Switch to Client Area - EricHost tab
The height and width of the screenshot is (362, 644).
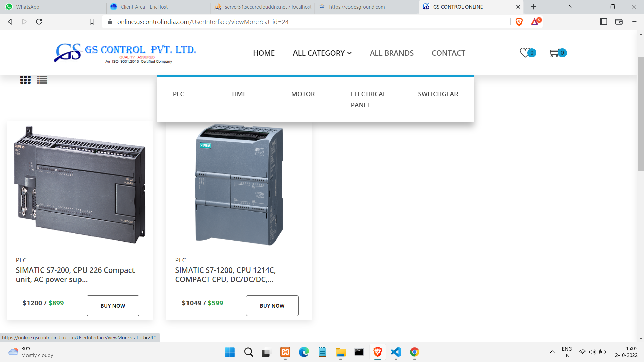tap(159, 7)
